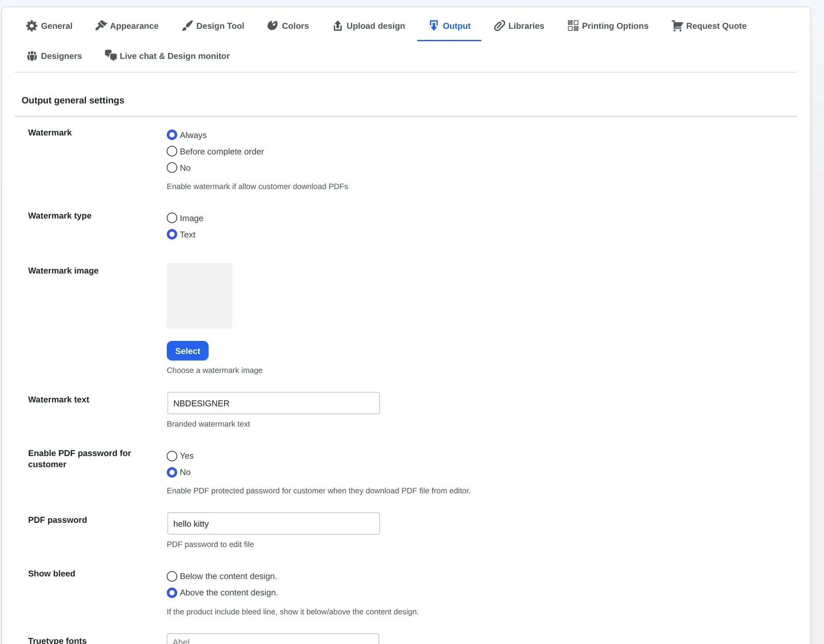Click the watermark image preview placeholder

199,296
